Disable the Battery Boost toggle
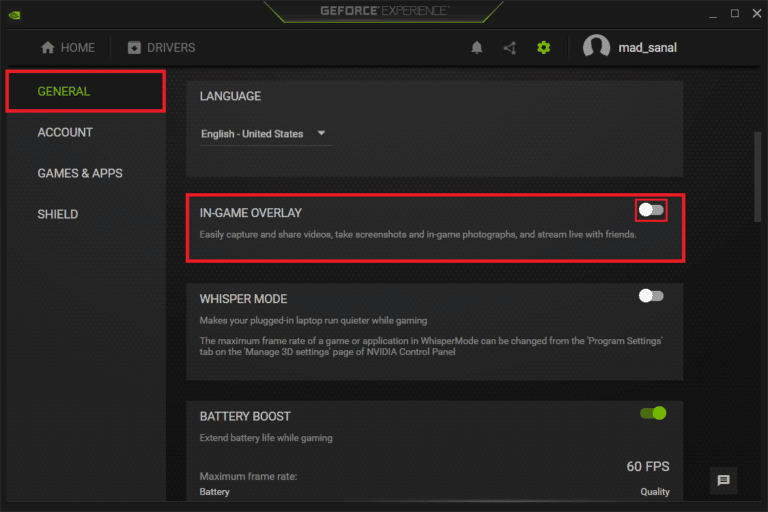Image resolution: width=768 pixels, height=512 pixels. pos(653,414)
